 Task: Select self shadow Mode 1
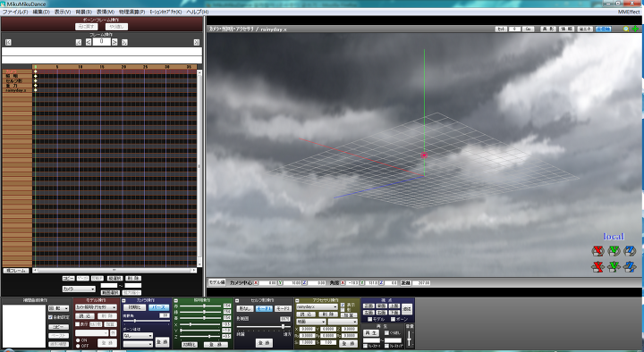click(x=264, y=308)
